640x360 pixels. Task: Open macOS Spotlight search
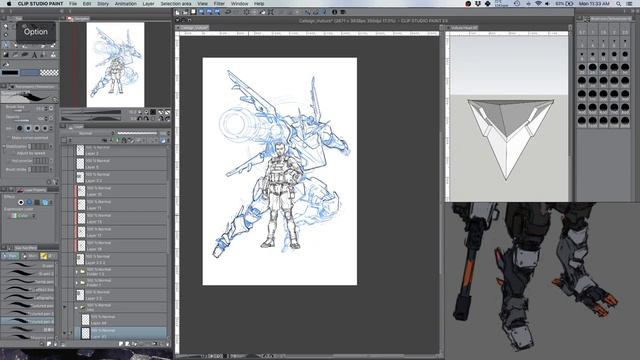[x=619, y=4]
